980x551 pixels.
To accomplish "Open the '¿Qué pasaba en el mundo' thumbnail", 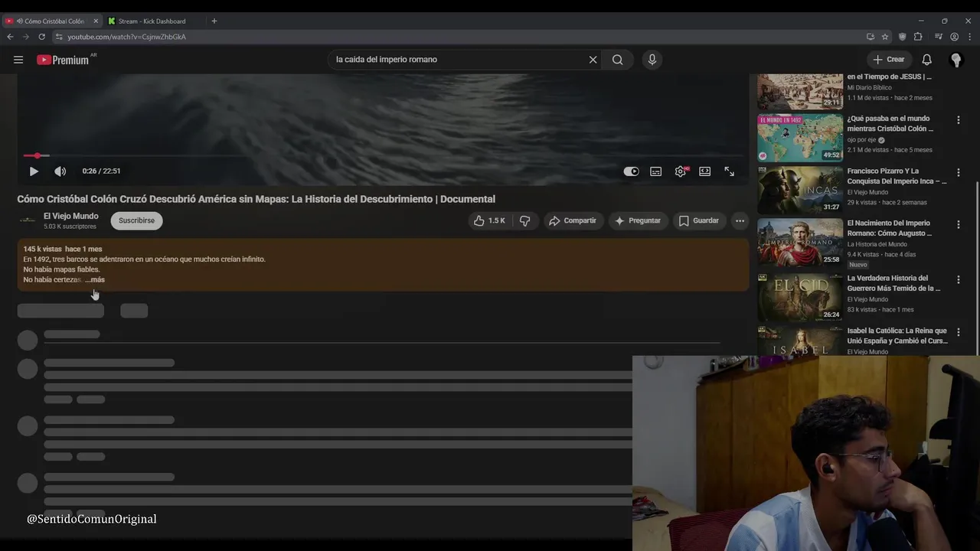I will 800,138.
